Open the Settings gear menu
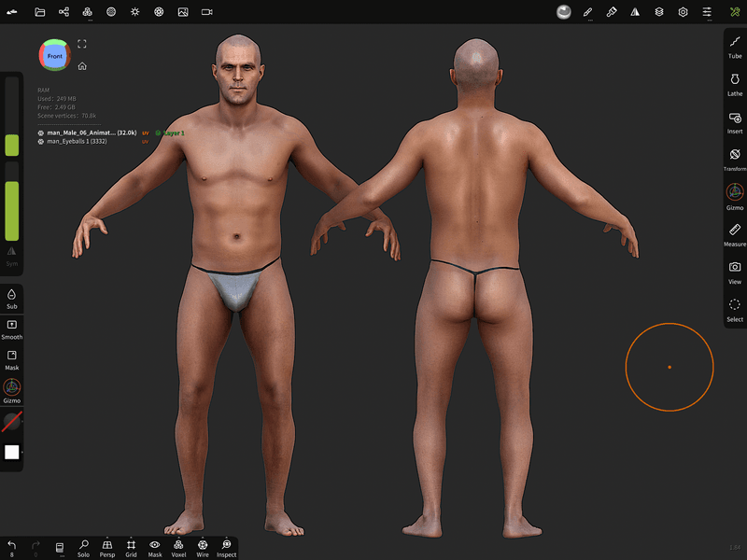This screenshot has width=747, height=560. pyautogui.click(x=684, y=12)
